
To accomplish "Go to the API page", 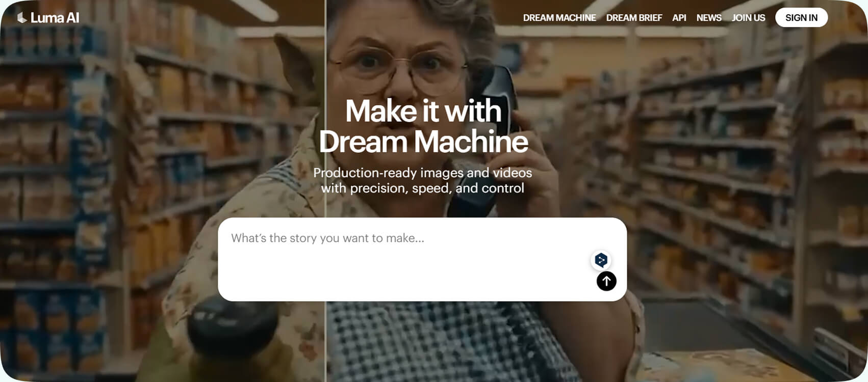I will (679, 18).
